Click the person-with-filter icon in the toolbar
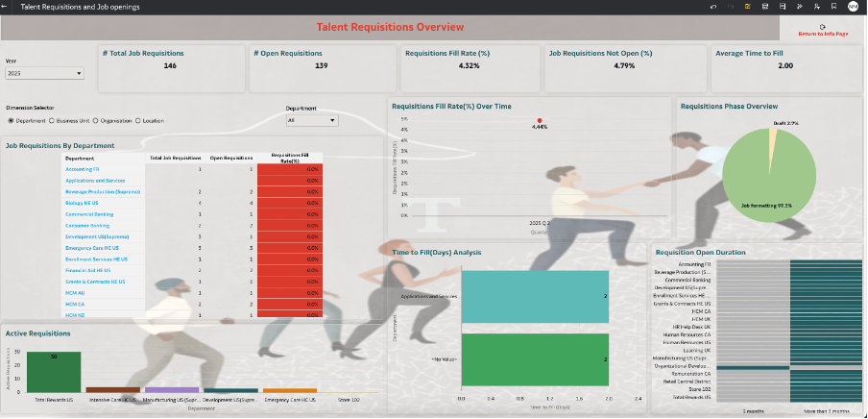868x419 pixels. pyautogui.click(x=817, y=7)
